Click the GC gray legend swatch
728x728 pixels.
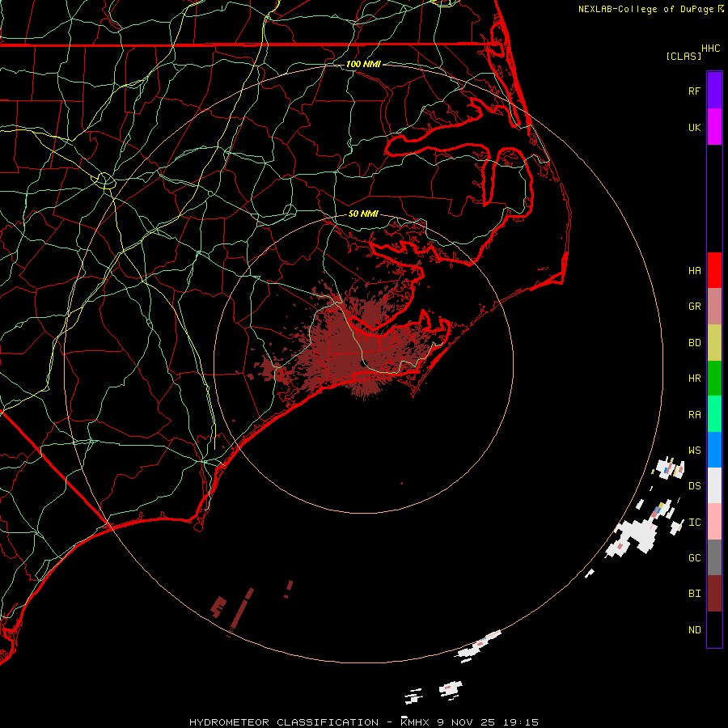[714, 557]
